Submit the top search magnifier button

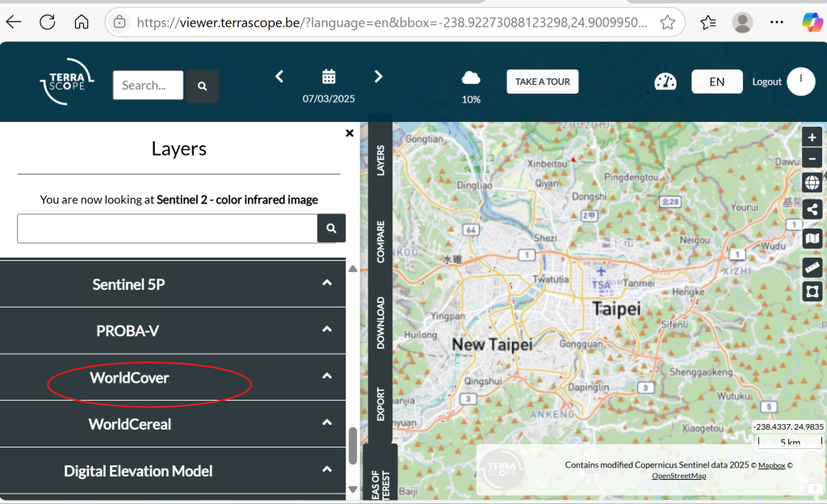point(202,86)
